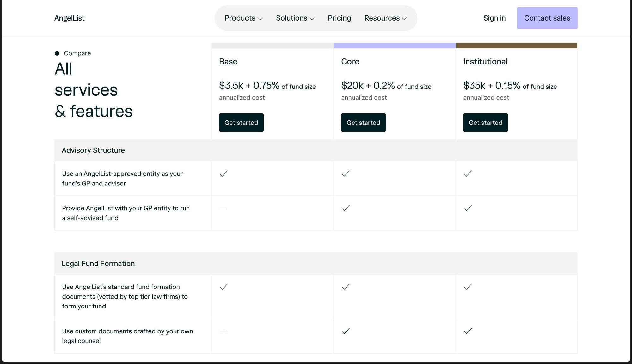This screenshot has width=632, height=364.
Task: Click Get started under Base plan
Action: click(241, 123)
